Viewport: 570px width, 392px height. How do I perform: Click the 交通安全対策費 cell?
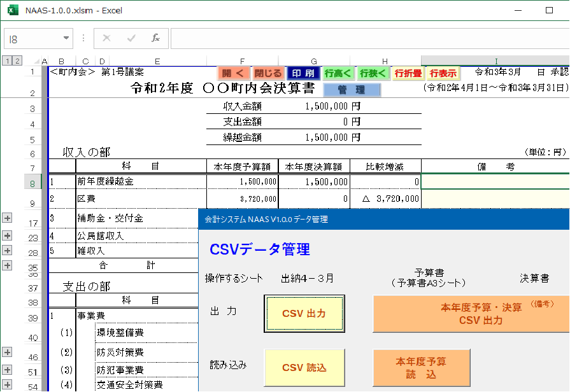147,384
